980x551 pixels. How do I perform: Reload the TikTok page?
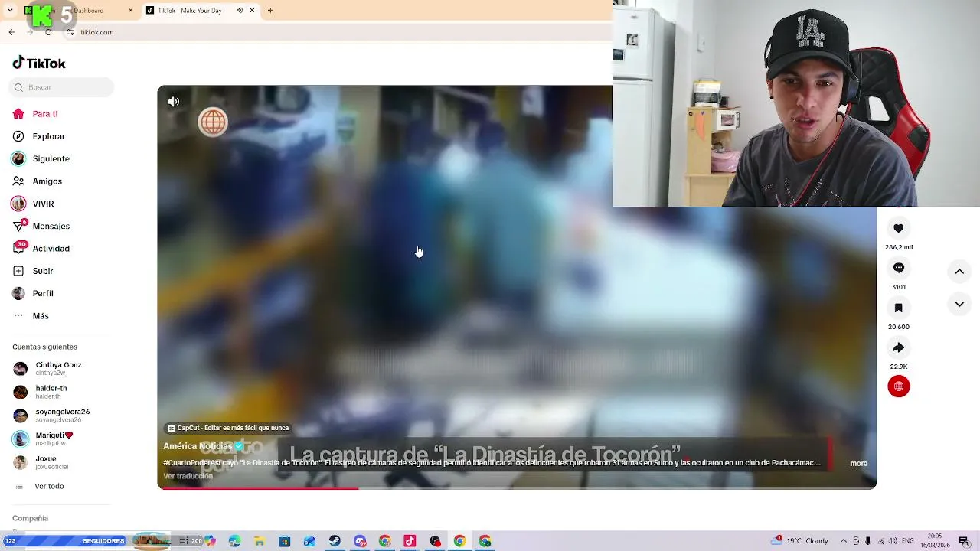click(48, 32)
